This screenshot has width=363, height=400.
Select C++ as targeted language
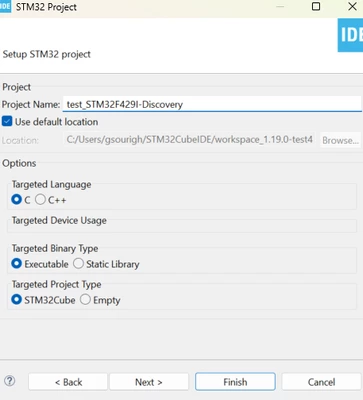click(x=40, y=200)
